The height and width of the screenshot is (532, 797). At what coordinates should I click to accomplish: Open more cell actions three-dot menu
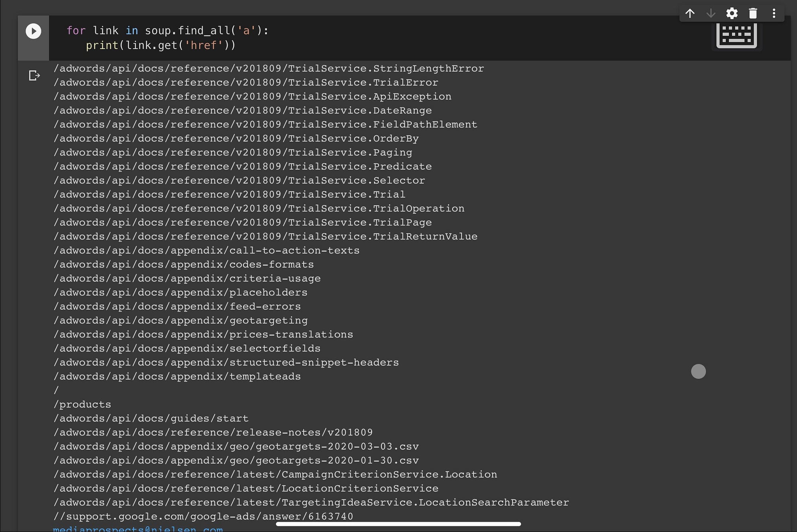[774, 14]
